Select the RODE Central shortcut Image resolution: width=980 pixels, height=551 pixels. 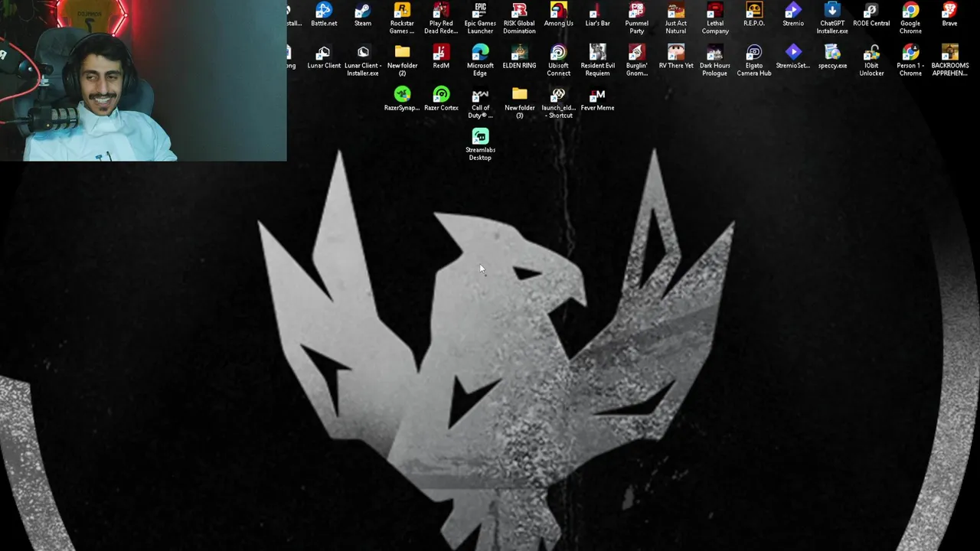[871, 15]
